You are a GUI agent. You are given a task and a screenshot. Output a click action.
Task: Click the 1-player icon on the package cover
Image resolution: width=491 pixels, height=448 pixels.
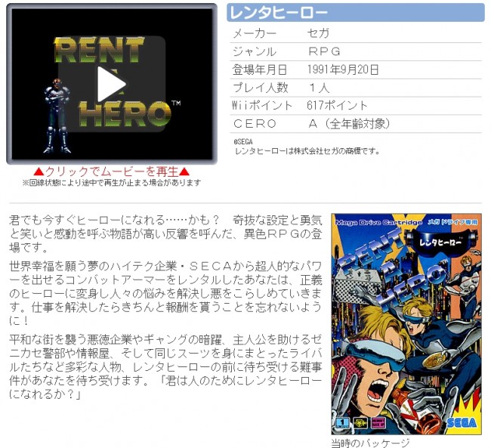pyautogui.click(x=342, y=423)
